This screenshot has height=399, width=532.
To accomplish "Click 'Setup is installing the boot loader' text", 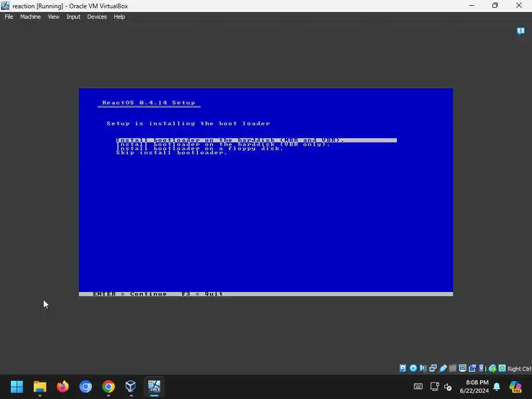I will [x=188, y=124].
